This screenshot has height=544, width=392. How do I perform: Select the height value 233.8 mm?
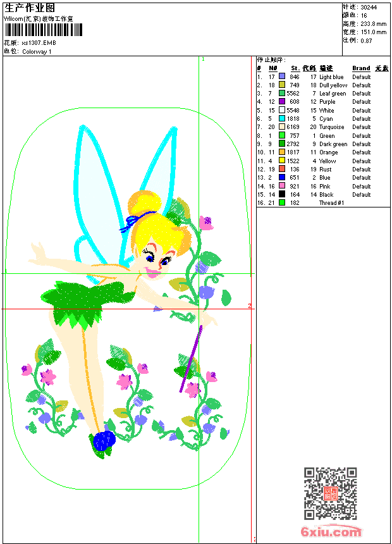click(x=373, y=24)
